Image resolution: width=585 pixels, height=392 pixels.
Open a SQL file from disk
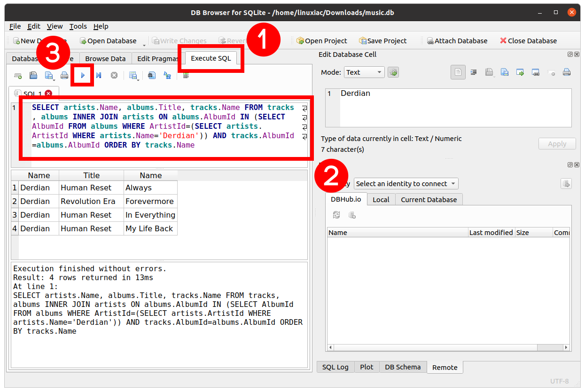pos(32,75)
